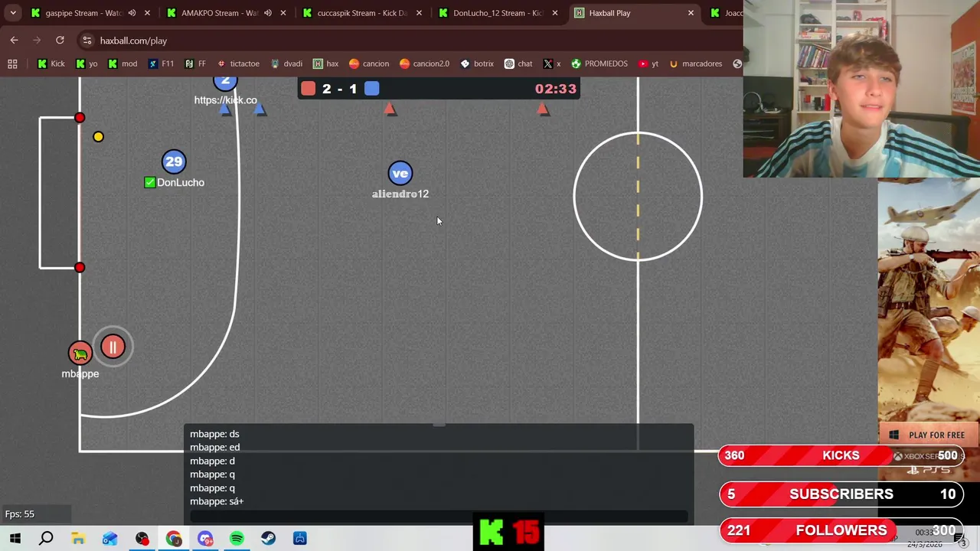Open the marcadores bookmark
The height and width of the screenshot is (551, 980).
tap(694, 64)
